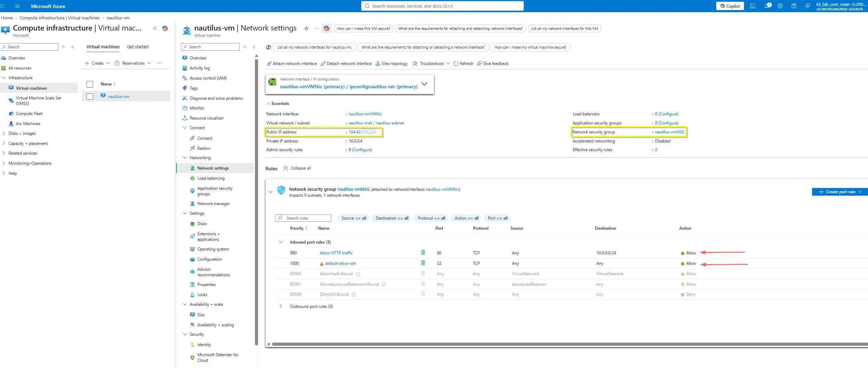Viewport: 868px width, 368px height.
Task: Show info for DenyAllInBound rule
Action: click(x=354, y=294)
